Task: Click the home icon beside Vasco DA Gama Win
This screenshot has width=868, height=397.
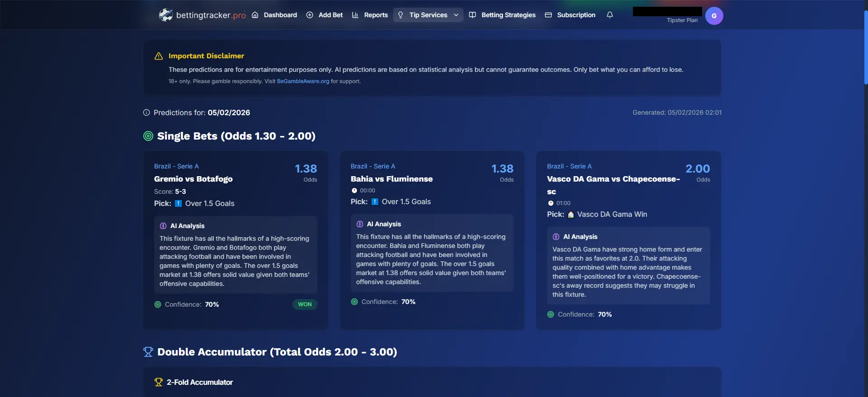Action: (571, 215)
